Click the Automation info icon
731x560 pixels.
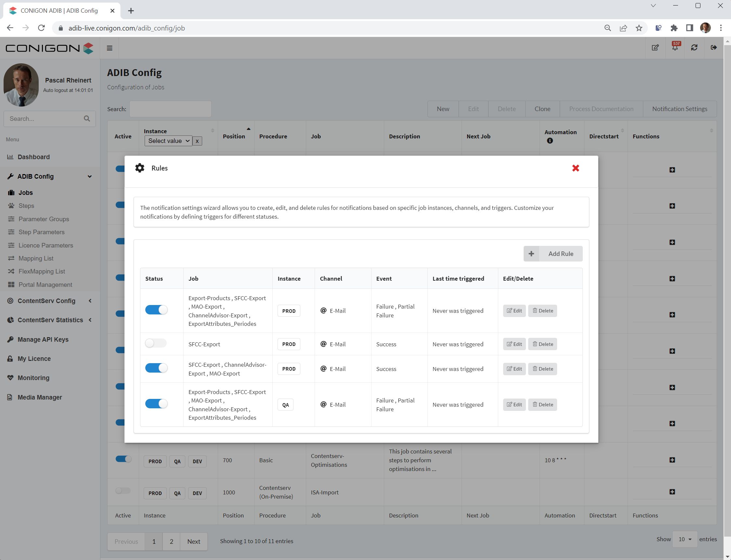click(550, 141)
